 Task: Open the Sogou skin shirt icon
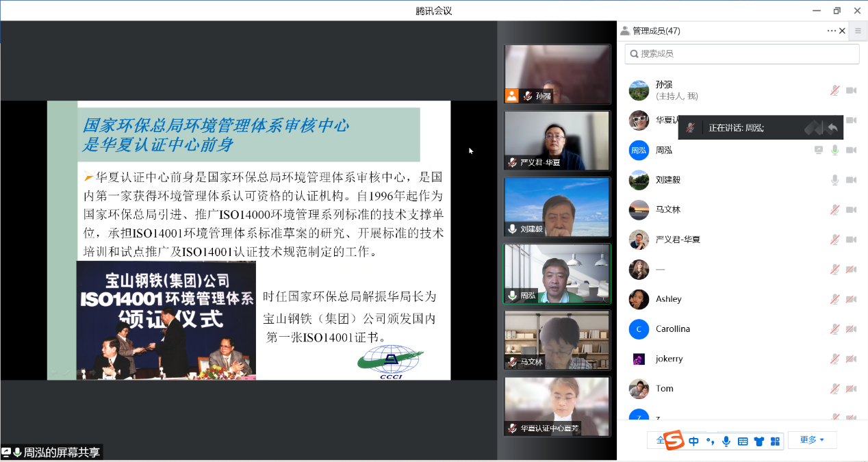[759, 441]
